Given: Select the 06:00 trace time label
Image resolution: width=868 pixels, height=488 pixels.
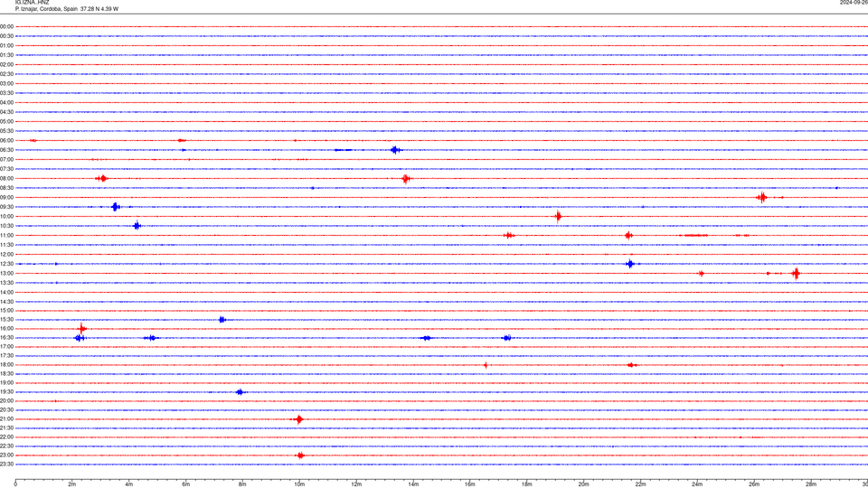Looking at the screenshot, I should [6, 141].
